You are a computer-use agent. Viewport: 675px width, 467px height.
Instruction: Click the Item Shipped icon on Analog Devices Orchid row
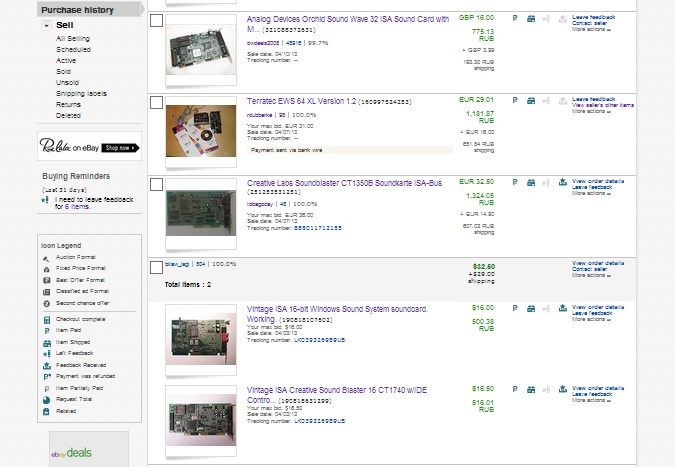coord(531,19)
